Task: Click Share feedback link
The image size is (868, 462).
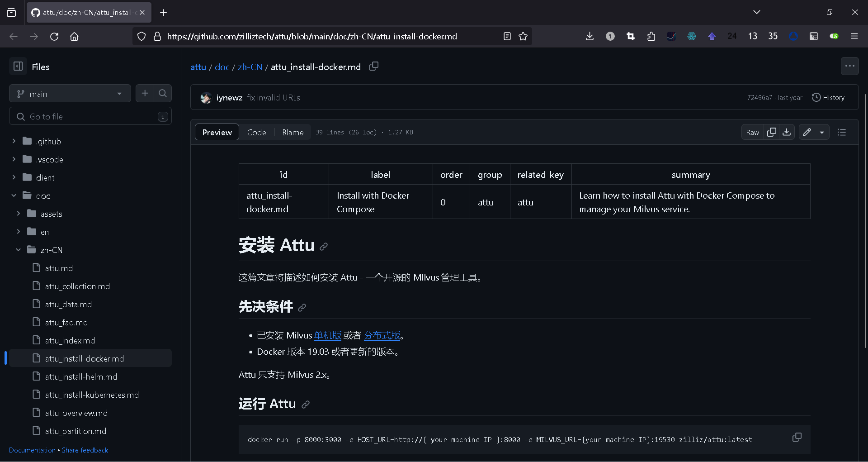Action: pos(85,450)
